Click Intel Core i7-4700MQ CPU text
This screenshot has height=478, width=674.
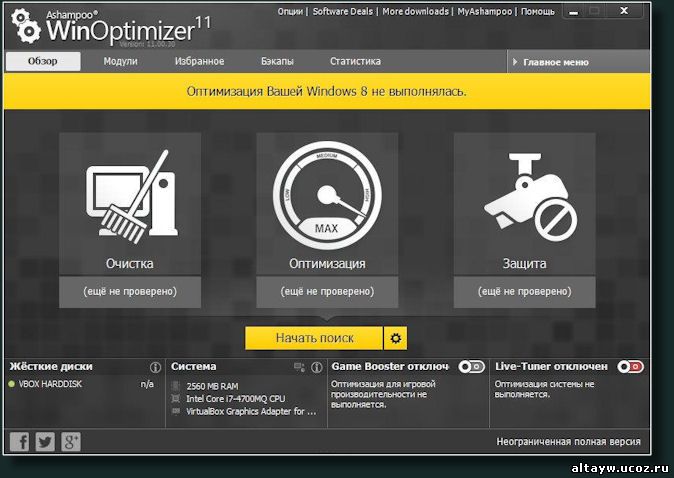[x=236, y=399]
